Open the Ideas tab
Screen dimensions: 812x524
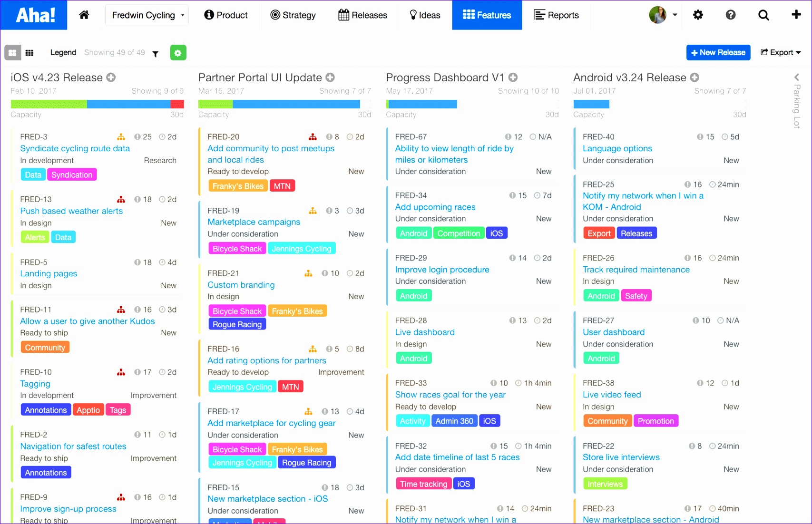click(x=425, y=15)
